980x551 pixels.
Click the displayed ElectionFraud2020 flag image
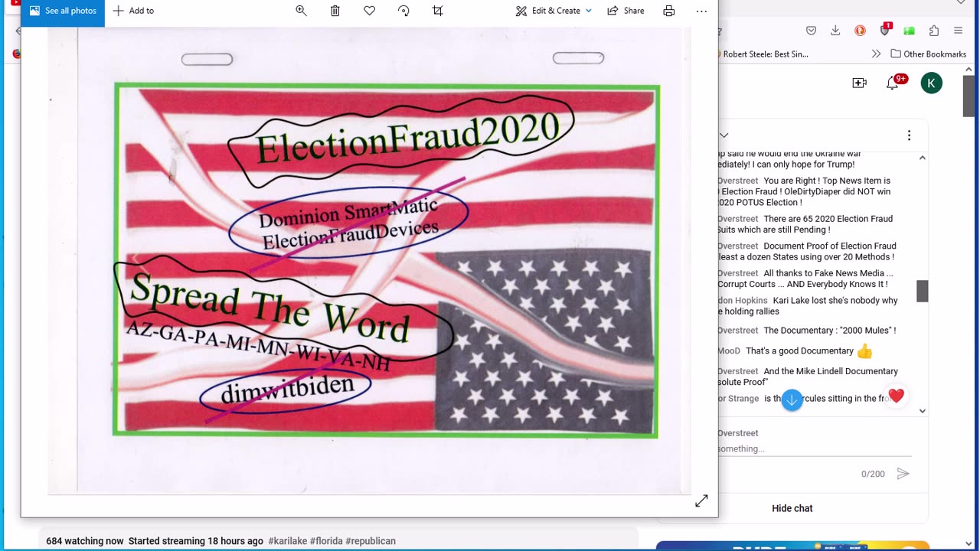click(x=386, y=261)
